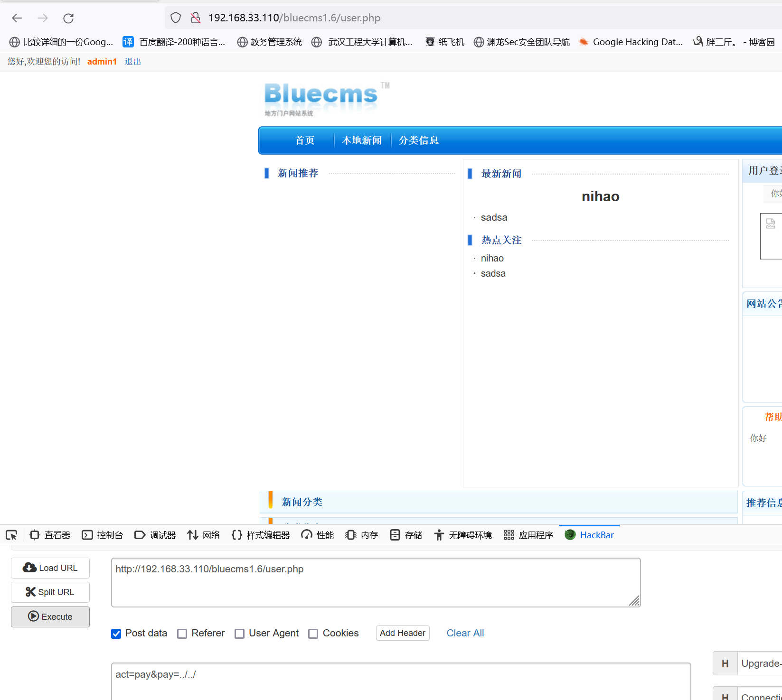Open the 分类信息 navigation item
The height and width of the screenshot is (700, 782).
[419, 140]
